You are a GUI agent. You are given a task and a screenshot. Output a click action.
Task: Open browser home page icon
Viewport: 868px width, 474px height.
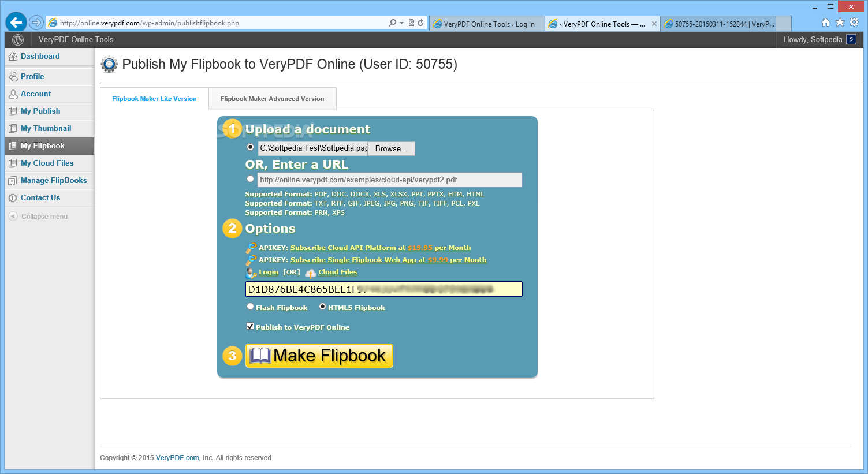pyautogui.click(x=826, y=23)
